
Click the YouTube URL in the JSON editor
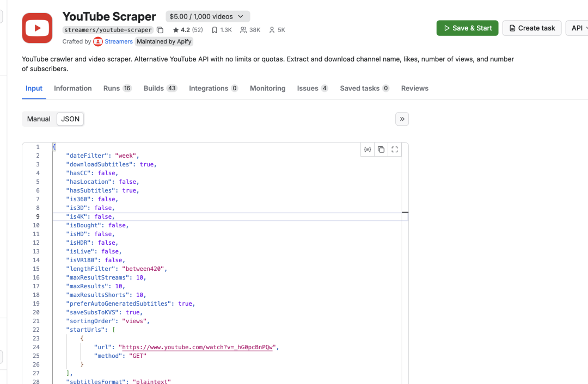tap(198, 347)
